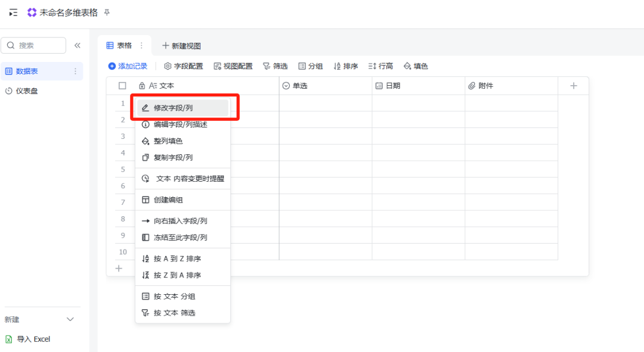Expand the 新建 section chevron
644x352 pixels.
[70, 319]
